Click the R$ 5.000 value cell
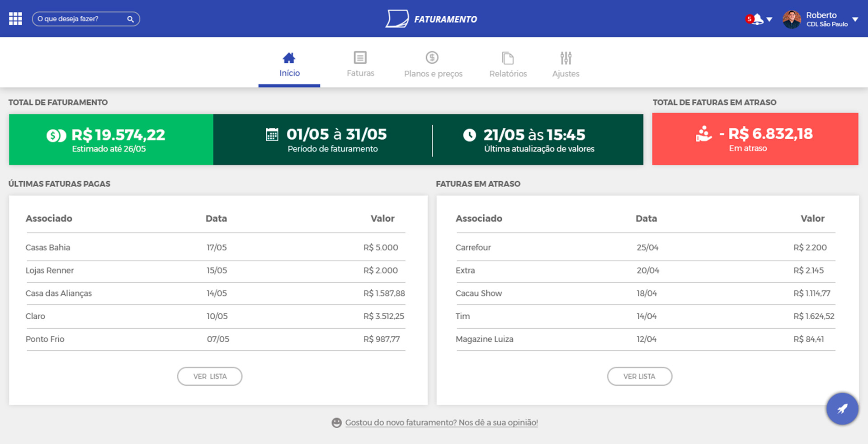Viewport: 868px width, 444px height. 381,247
